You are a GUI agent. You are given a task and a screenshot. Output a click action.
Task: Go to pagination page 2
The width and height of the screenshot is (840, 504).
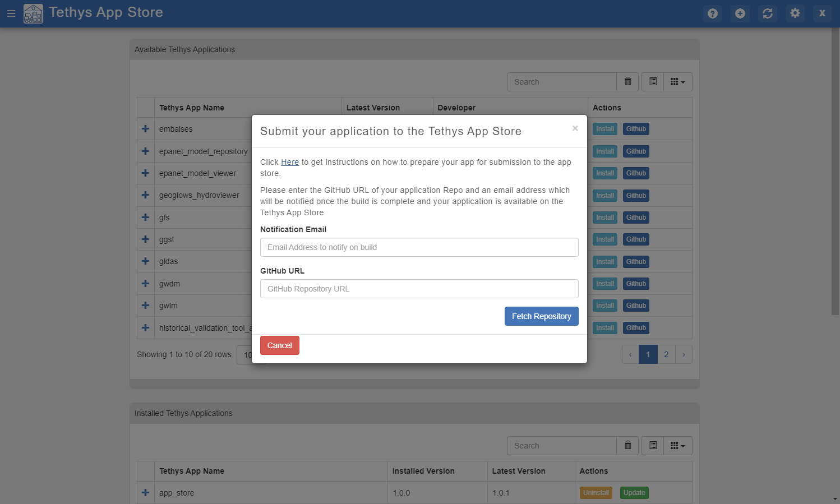[x=666, y=354]
